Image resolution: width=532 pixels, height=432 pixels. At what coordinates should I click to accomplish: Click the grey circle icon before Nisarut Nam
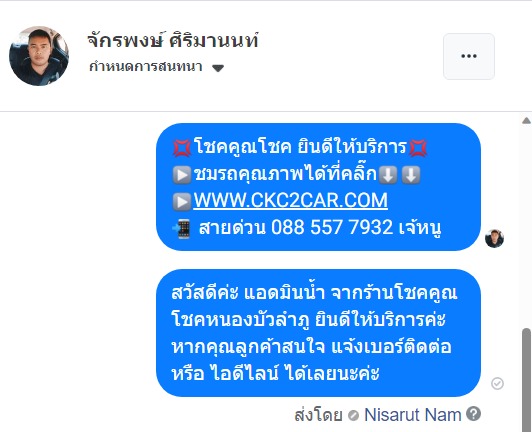pyautogui.click(x=354, y=415)
